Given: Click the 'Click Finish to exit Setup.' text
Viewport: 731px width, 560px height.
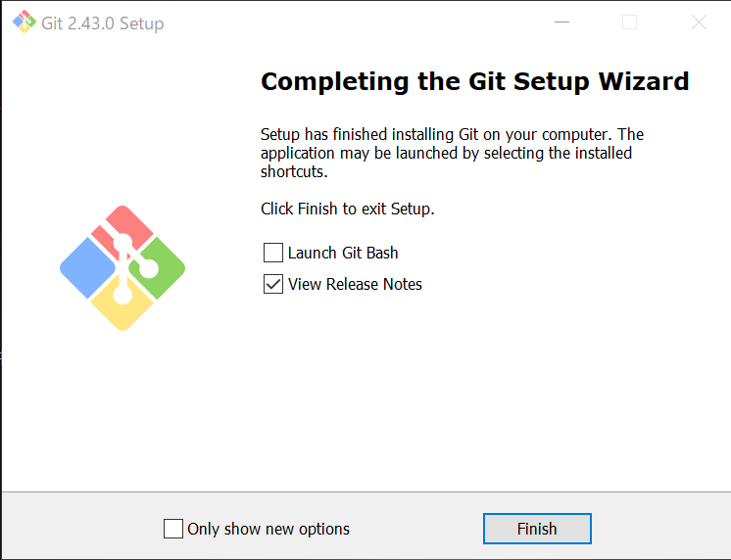Looking at the screenshot, I should pyautogui.click(x=348, y=209).
